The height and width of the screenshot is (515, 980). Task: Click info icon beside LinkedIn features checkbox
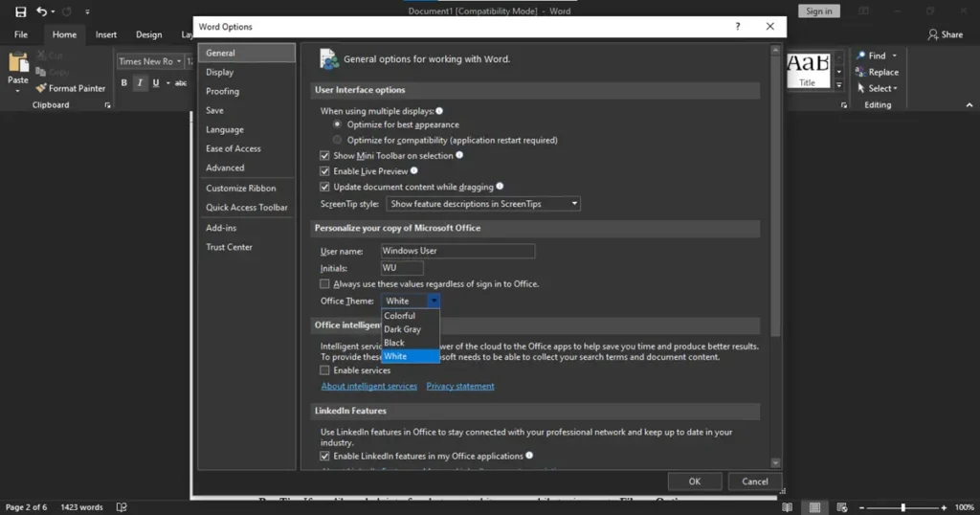(x=529, y=456)
